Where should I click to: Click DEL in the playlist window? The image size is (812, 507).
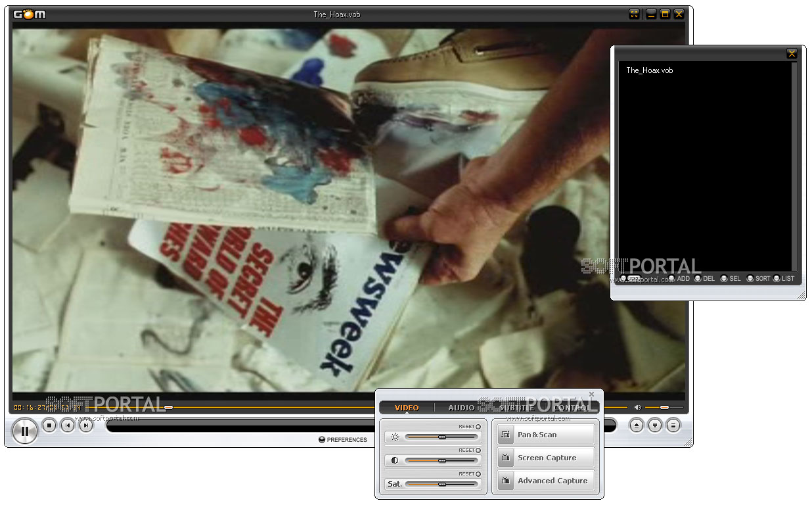click(704, 279)
